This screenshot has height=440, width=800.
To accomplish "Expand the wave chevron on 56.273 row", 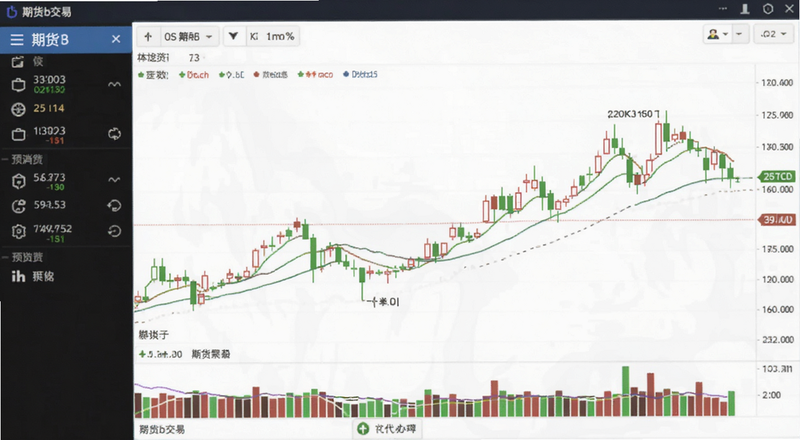I will click(114, 179).
